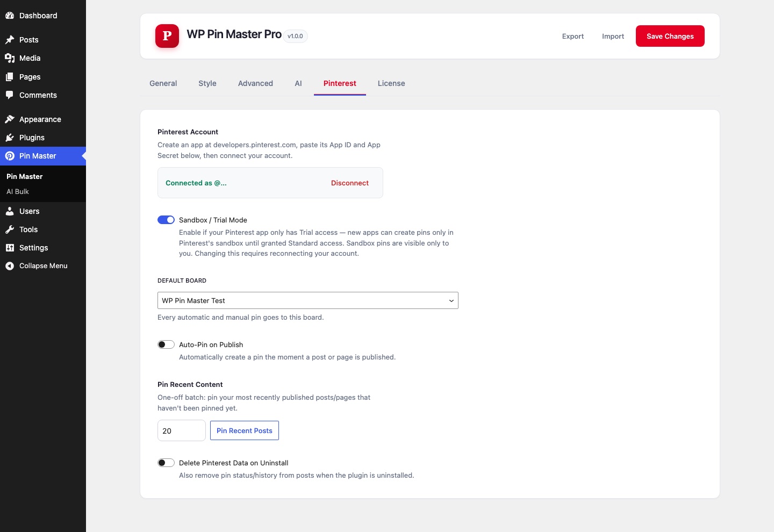This screenshot has height=532, width=774.
Task: Click the WP Pin Master Pro logo
Action: point(167,36)
